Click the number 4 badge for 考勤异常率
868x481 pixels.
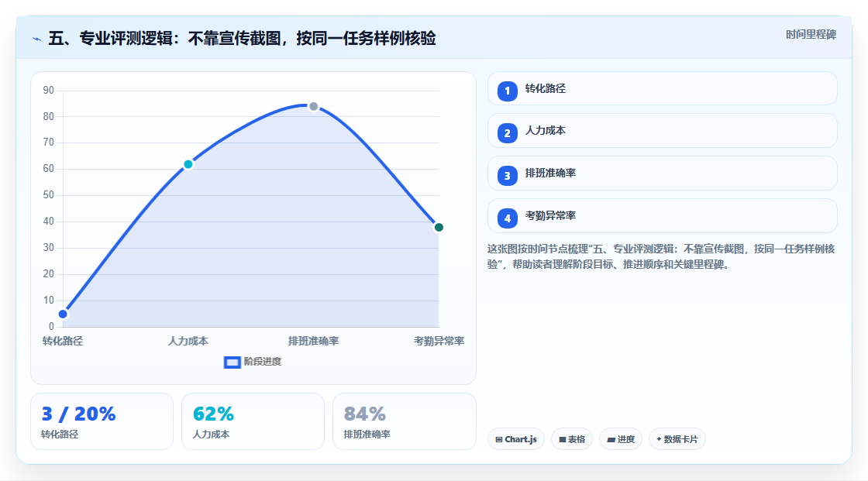(x=507, y=218)
